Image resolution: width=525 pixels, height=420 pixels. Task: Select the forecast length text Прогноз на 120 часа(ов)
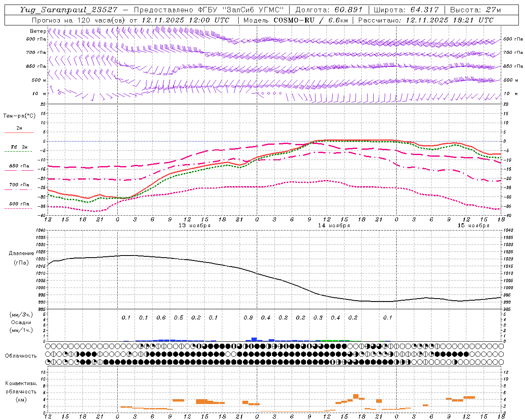point(79,20)
